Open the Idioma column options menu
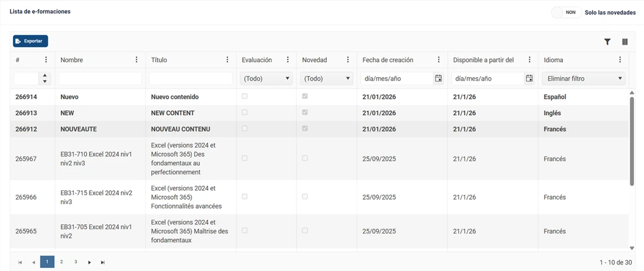This screenshot has width=644, height=271. (x=620, y=60)
